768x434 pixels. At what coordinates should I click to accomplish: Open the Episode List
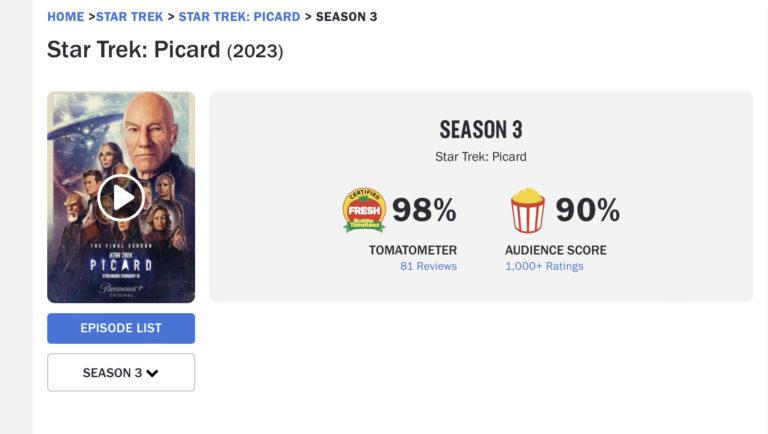[x=121, y=328]
